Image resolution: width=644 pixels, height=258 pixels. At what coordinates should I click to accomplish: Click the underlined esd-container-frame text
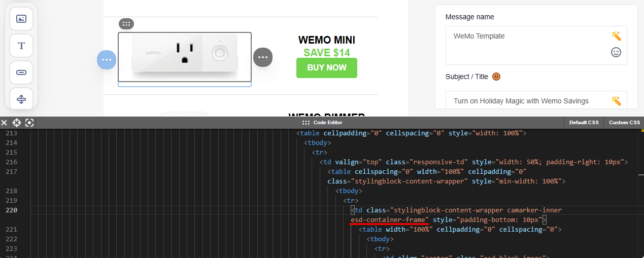tap(390, 219)
